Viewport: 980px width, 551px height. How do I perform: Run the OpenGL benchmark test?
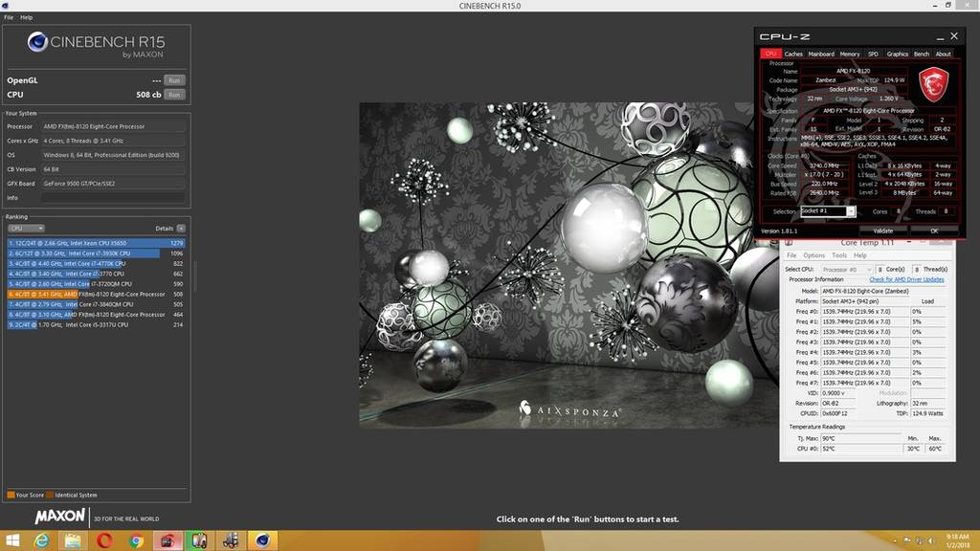pos(173,80)
